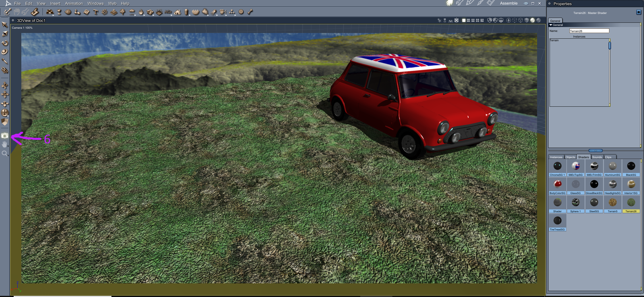Select the 68EcTopSG shader thumbnail

pos(575,168)
